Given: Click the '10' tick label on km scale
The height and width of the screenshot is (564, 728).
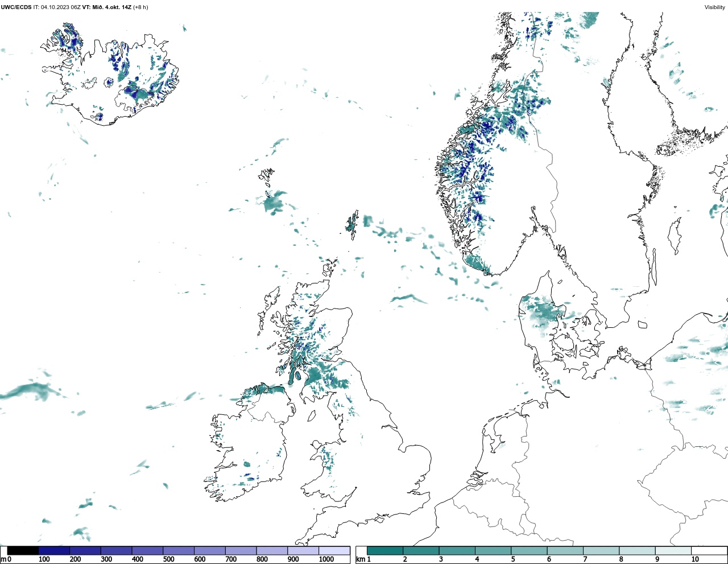Looking at the screenshot, I should coord(694,559).
